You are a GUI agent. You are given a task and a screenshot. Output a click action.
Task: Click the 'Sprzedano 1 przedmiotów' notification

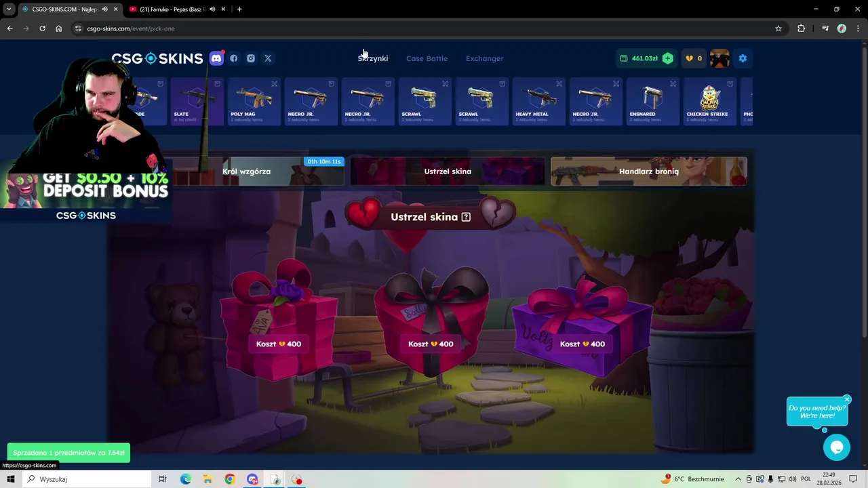click(x=68, y=453)
